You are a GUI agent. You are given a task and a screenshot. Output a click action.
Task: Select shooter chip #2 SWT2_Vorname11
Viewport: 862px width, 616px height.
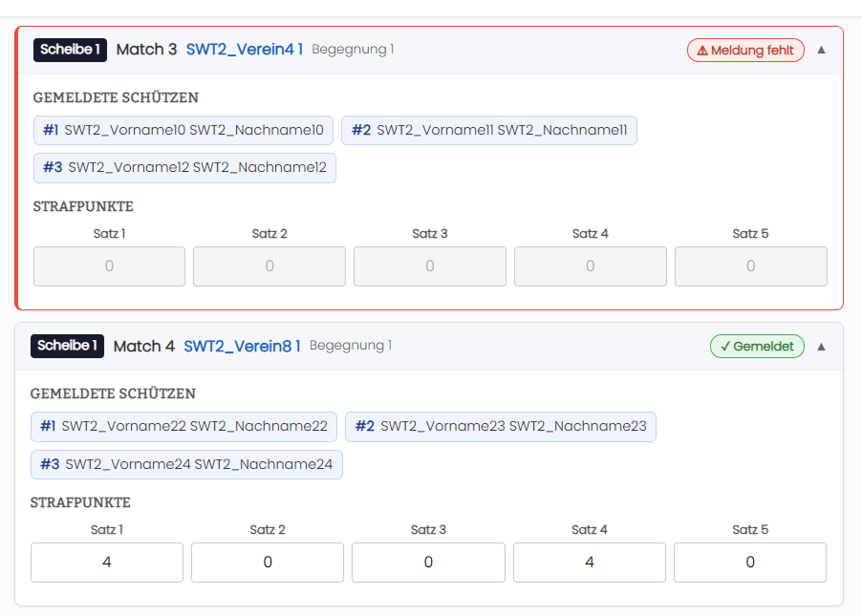point(489,130)
